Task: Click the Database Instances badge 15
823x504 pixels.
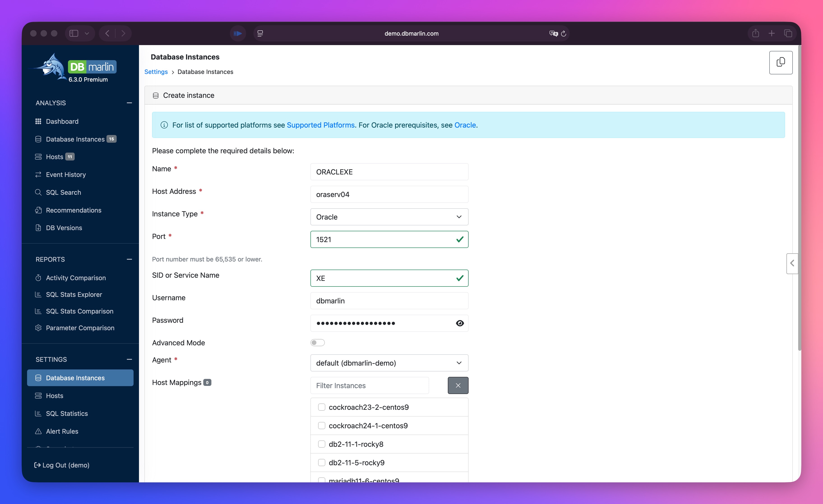Action: pos(111,139)
